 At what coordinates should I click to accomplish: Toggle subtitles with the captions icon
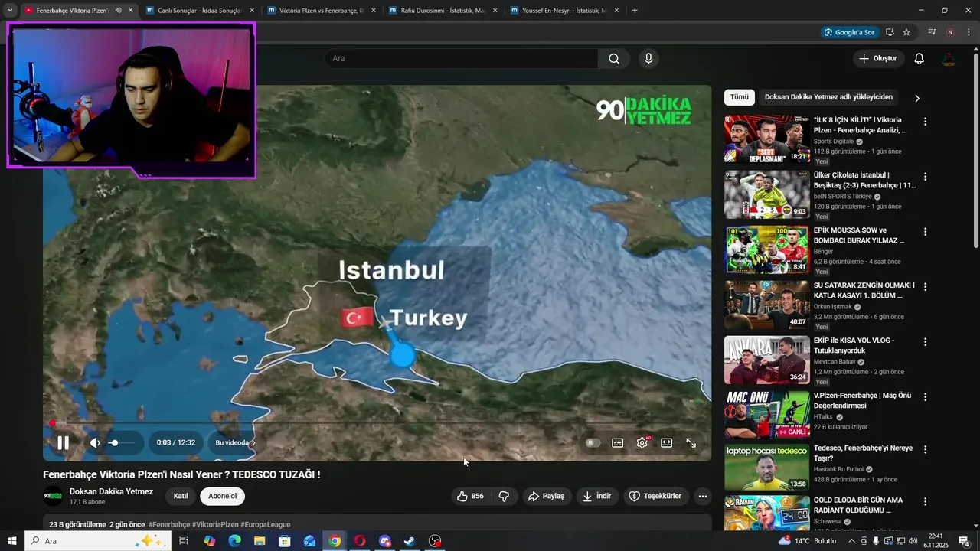pyautogui.click(x=617, y=442)
